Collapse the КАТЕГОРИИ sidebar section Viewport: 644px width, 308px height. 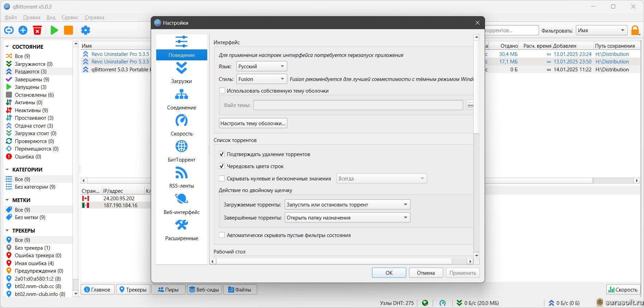click(x=7, y=169)
